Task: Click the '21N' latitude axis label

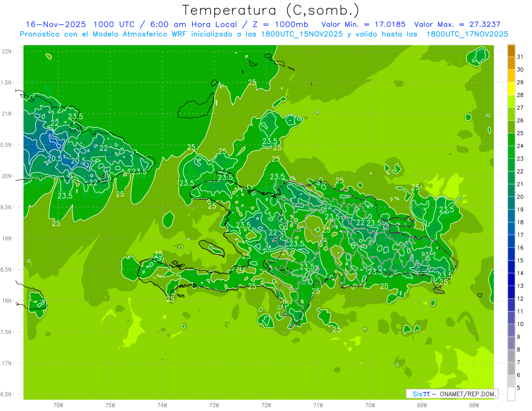Action: point(8,114)
